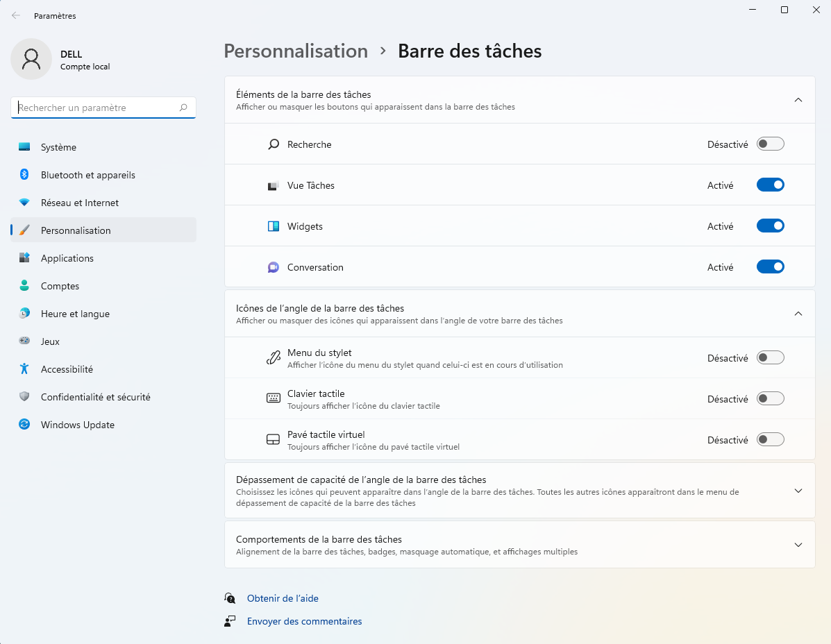Click the Barre des tâches page title
This screenshot has width=831, height=644.
pos(469,51)
